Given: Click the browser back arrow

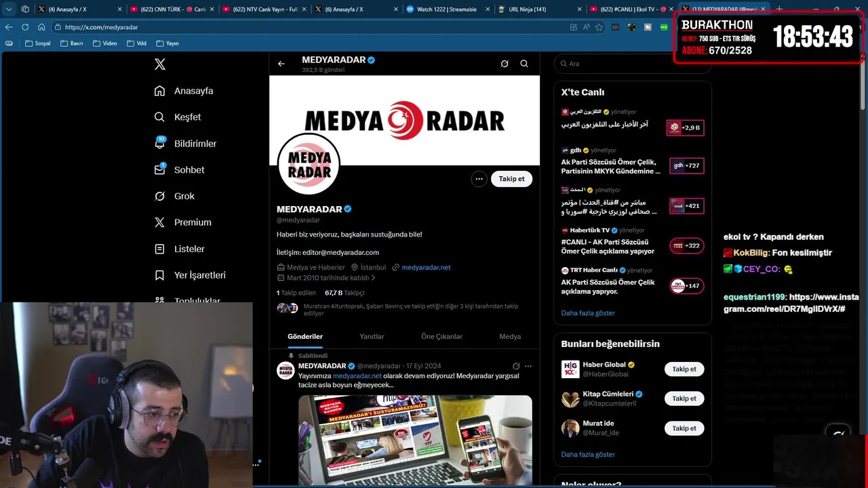Looking at the screenshot, I should coord(9,27).
